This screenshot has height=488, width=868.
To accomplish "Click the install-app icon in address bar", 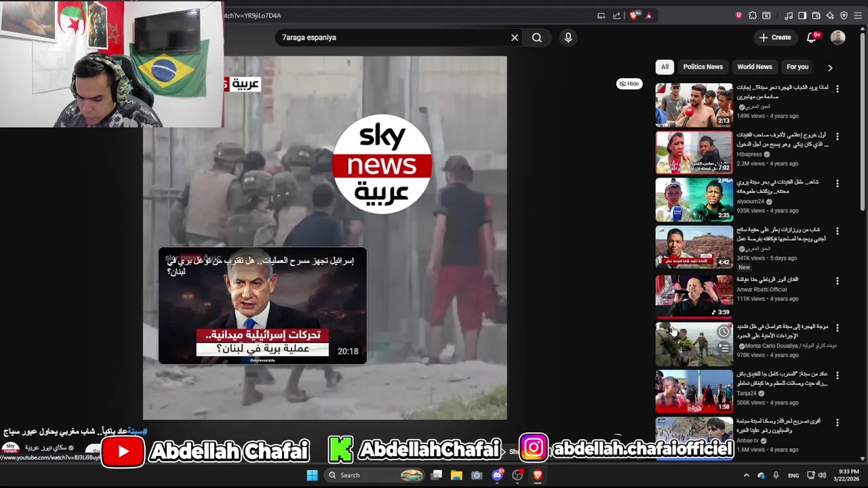I will [x=601, y=16].
